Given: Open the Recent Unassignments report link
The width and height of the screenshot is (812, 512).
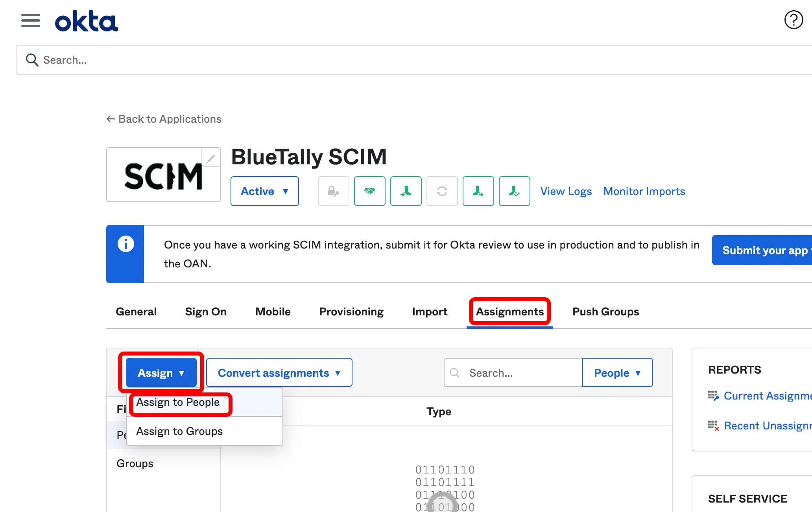Looking at the screenshot, I should (x=768, y=425).
